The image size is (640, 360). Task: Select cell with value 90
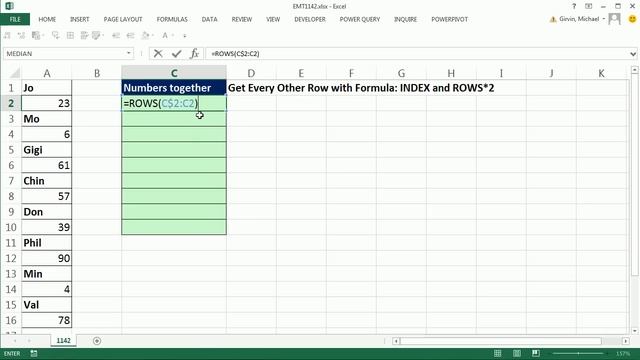click(x=47, y=258)
